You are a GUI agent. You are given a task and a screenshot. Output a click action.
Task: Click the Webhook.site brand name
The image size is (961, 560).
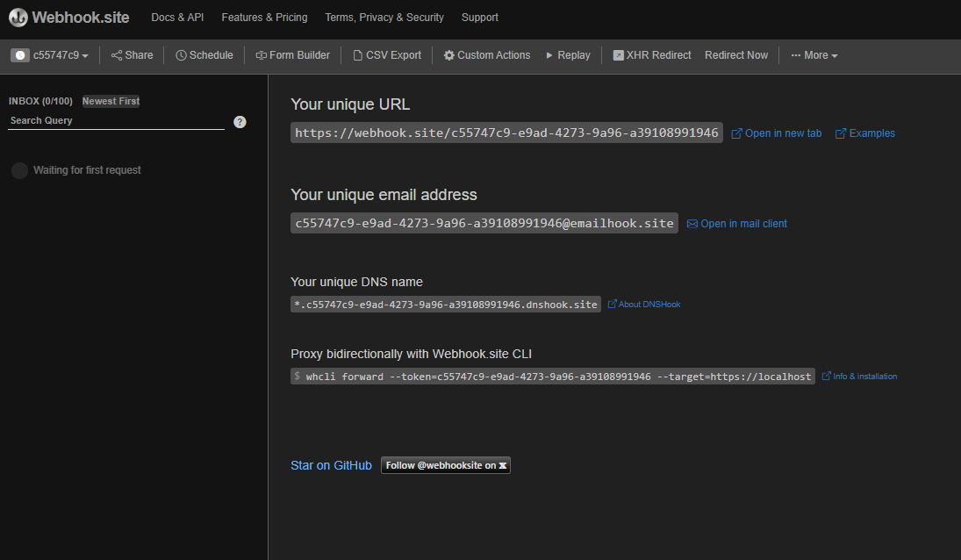(x=80, y=18)
